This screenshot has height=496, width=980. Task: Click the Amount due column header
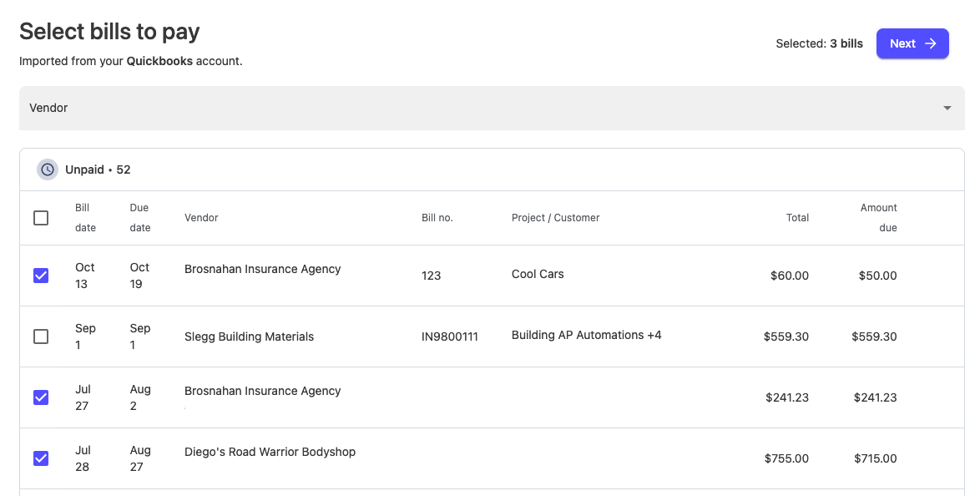(878, 218)
